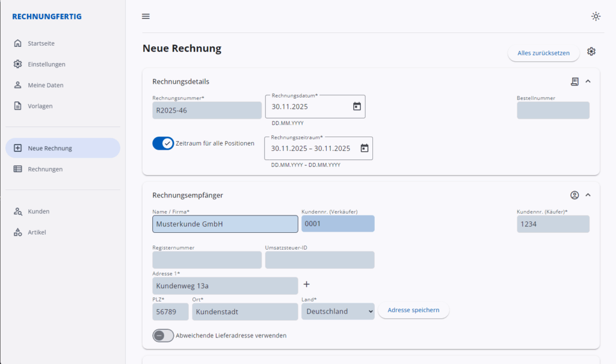Select the Umsatzsteuer-ID text field
The width and height of the screenshot is (616, 364).
click(x=319, y=260)
